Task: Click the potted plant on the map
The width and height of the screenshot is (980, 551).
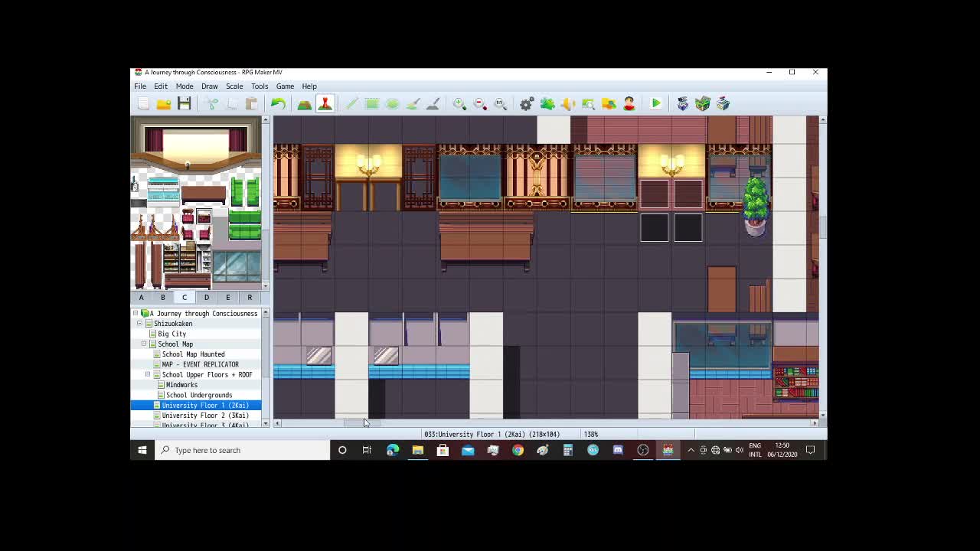Action: 756,205
